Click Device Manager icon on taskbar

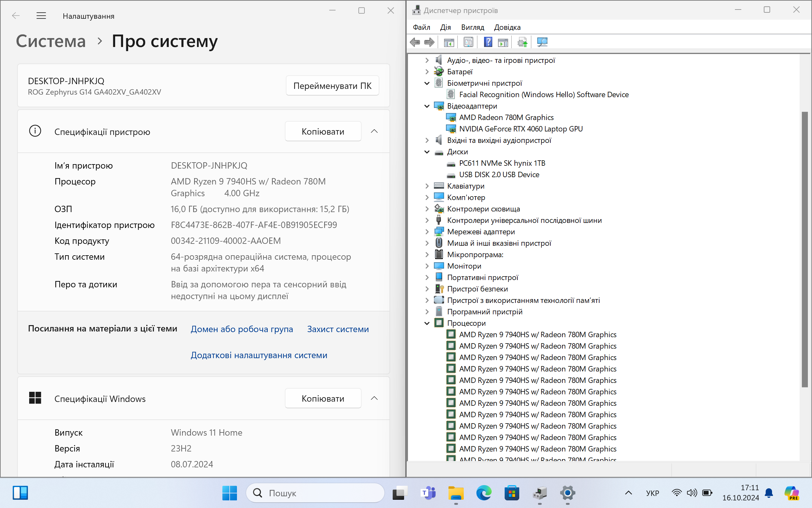(x=540, y=493)
